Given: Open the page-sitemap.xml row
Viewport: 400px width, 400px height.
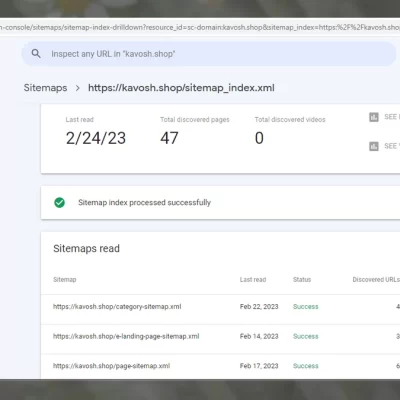Looking at the screenshot, I should pyautogui.click(x=220, y=366).
